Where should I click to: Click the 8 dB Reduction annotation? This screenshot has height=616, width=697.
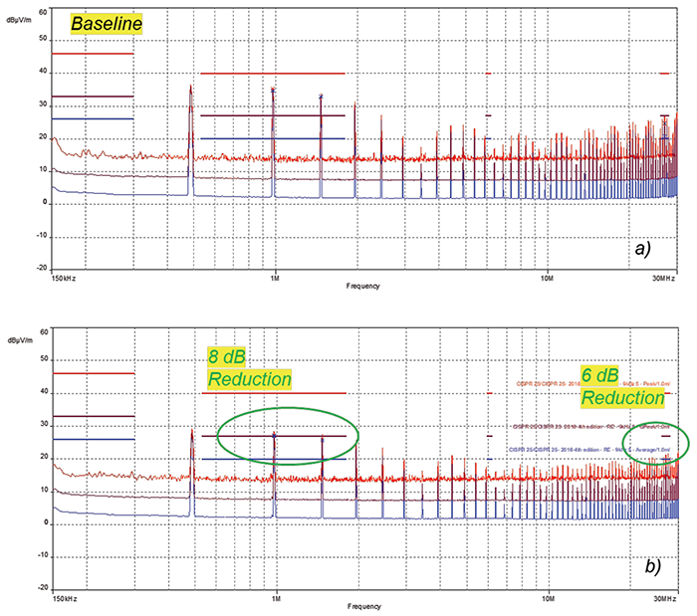pos(248,366)
